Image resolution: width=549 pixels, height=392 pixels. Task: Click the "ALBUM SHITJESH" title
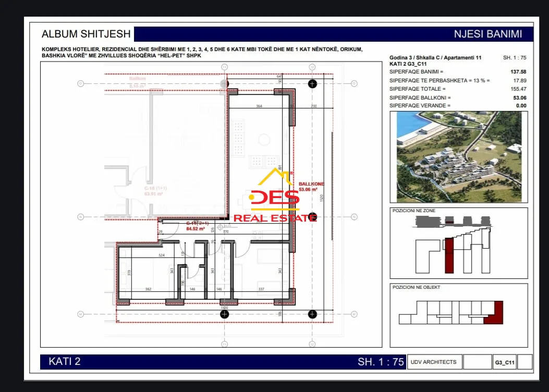(x=86, y=34)
